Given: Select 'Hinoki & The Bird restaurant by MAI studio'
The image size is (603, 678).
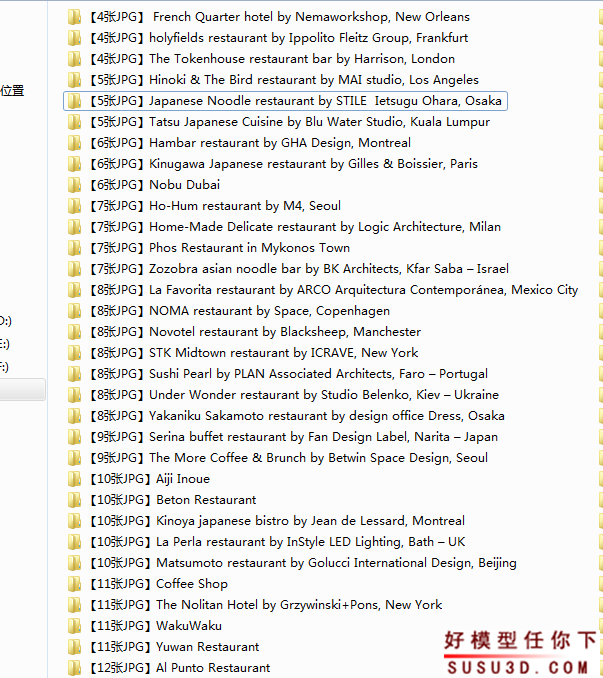Looking at the screenshot, I should 314,80.
